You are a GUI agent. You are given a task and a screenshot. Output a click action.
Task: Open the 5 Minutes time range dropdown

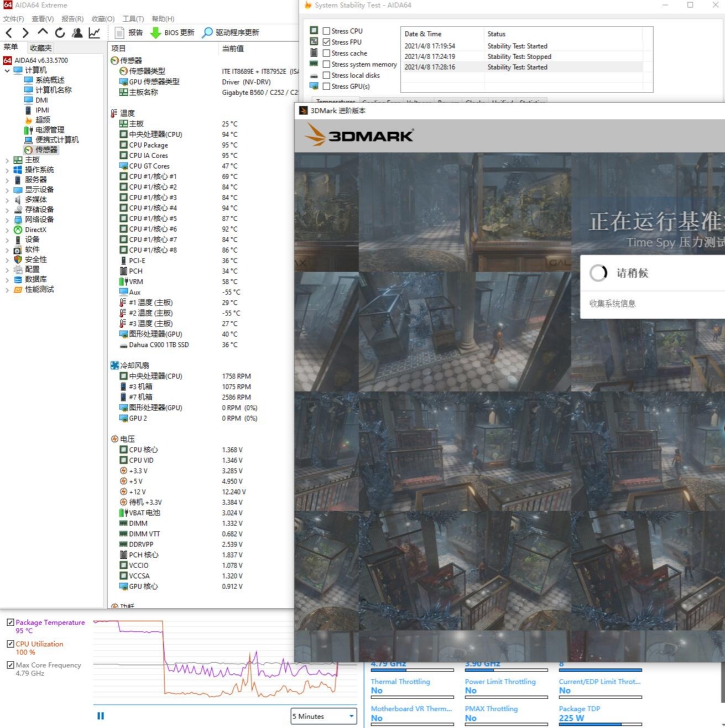coord(324,716)
